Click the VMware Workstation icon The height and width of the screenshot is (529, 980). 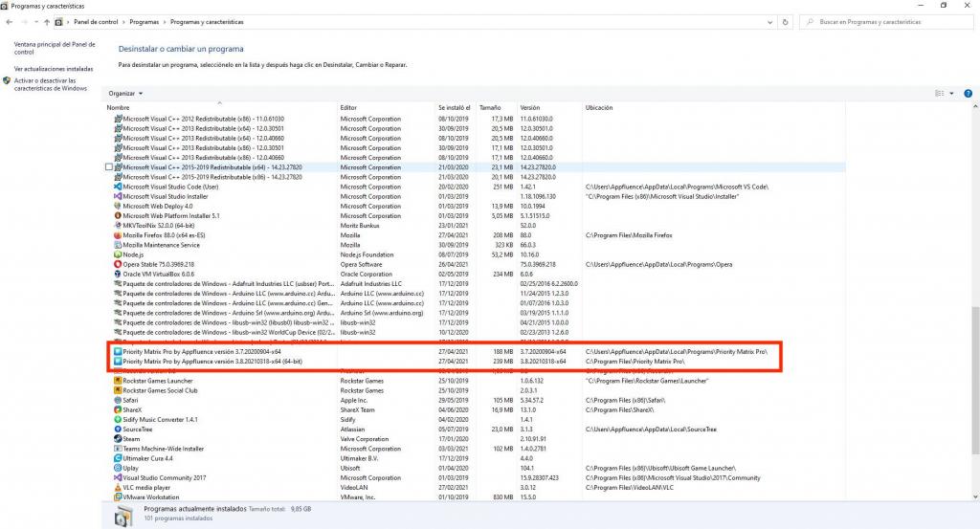118,497
